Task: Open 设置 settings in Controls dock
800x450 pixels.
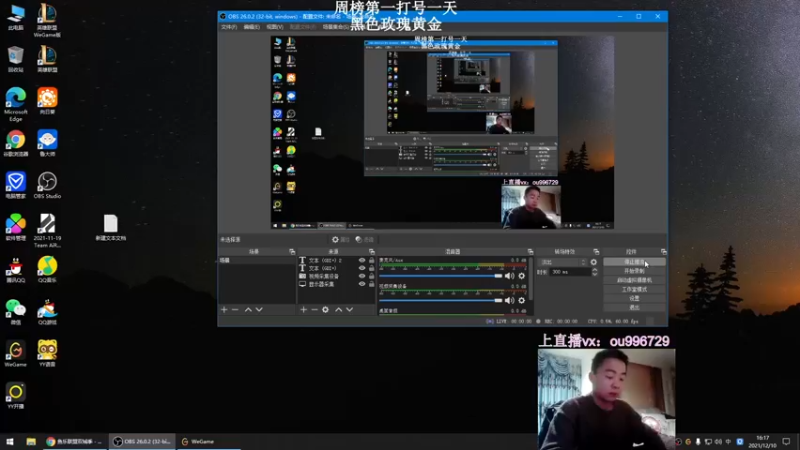Action: point(634,298)
